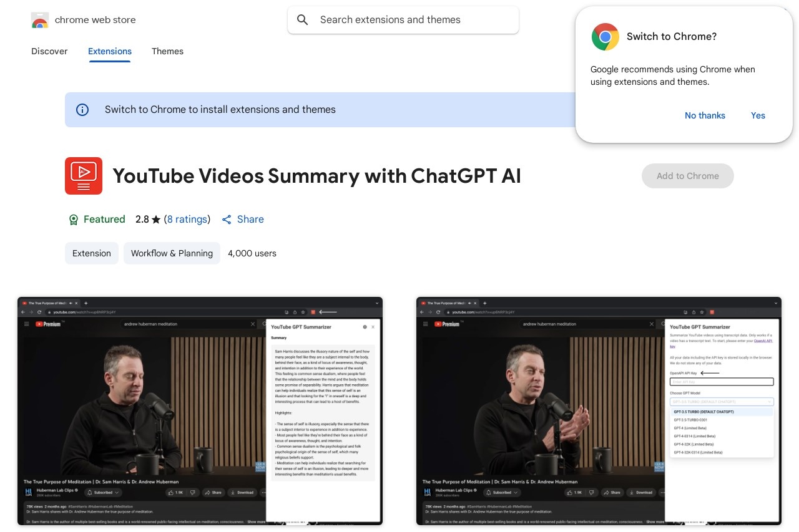Click the info icon in the blue banner
The width and height of the screenshot is (799, 532).
point(82,110)
